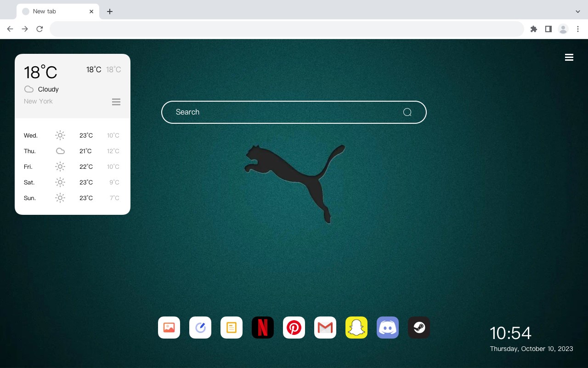Focus the Chrome address bar
The image size is (588, 368).
[287, 29]
